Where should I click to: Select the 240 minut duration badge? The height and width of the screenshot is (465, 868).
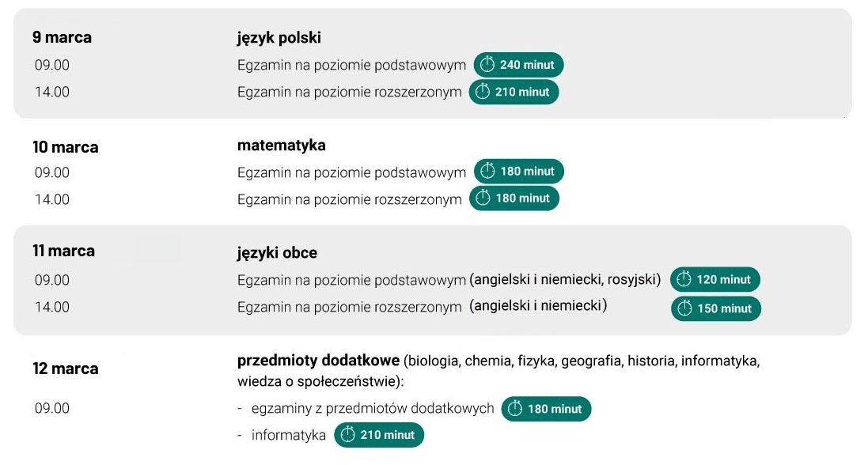[519, 65]
